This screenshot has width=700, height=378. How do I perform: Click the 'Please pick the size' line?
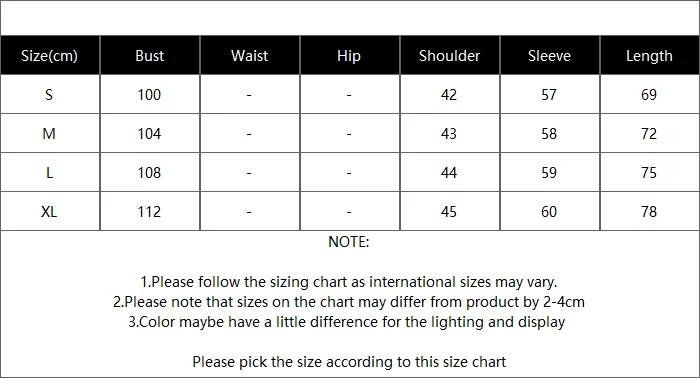point(349,361)
